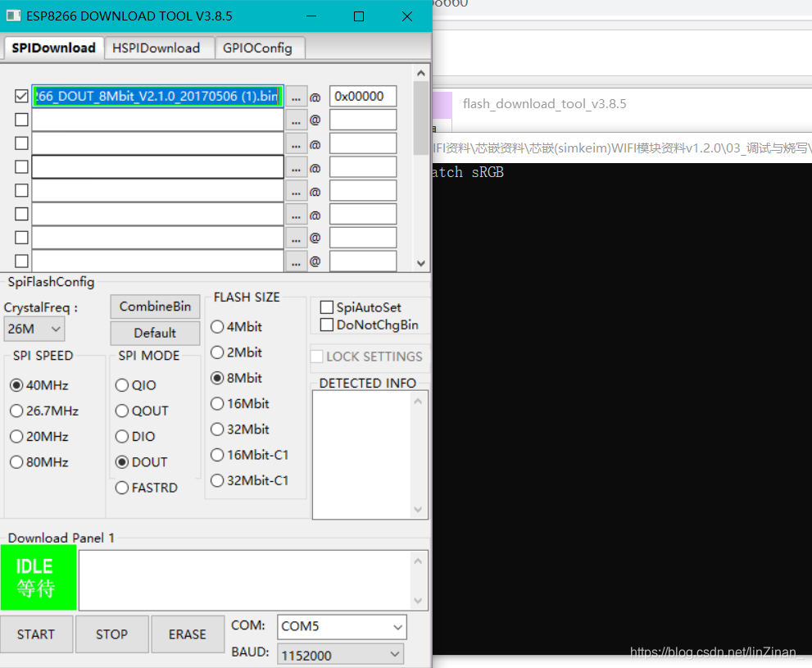Click the first firmware file path field

158,97
